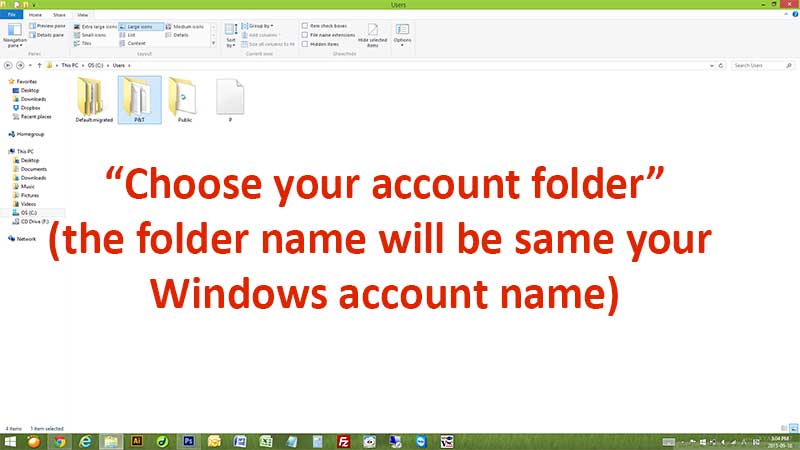
Task: Click This PC in the address path
Action: tap(70, 65)
